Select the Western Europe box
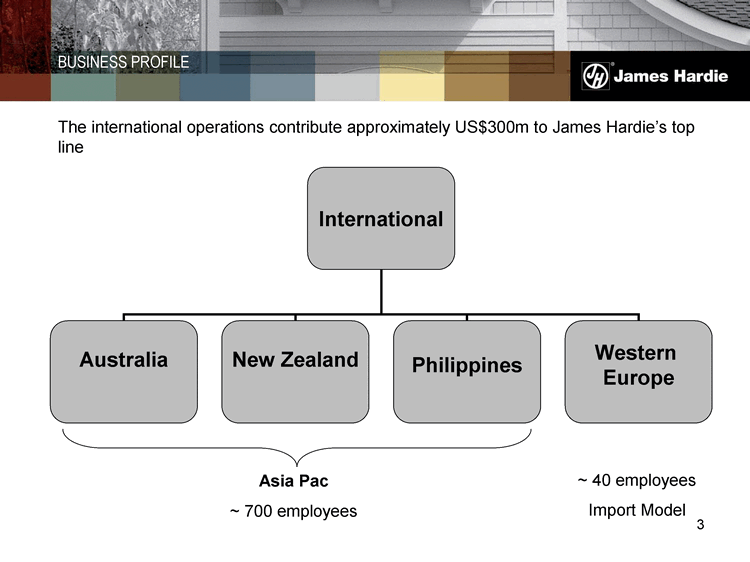750x562 pixels. pyautogui.click(x=638, y=371)
